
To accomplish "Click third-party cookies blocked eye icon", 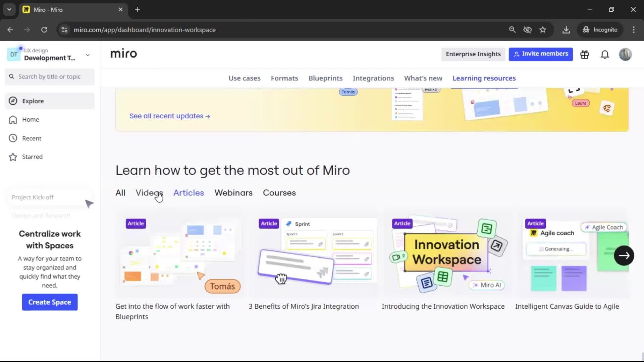I will (x=528, y=30).
